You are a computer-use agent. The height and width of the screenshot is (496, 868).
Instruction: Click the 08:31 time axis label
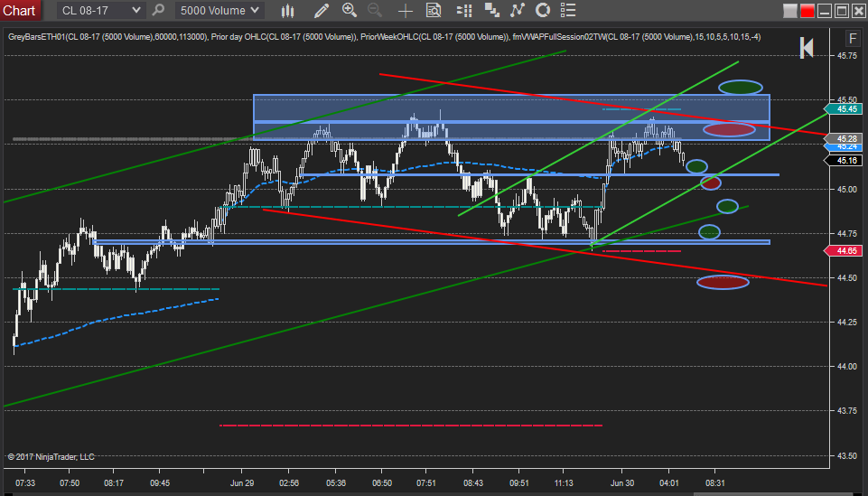[714, 483]
